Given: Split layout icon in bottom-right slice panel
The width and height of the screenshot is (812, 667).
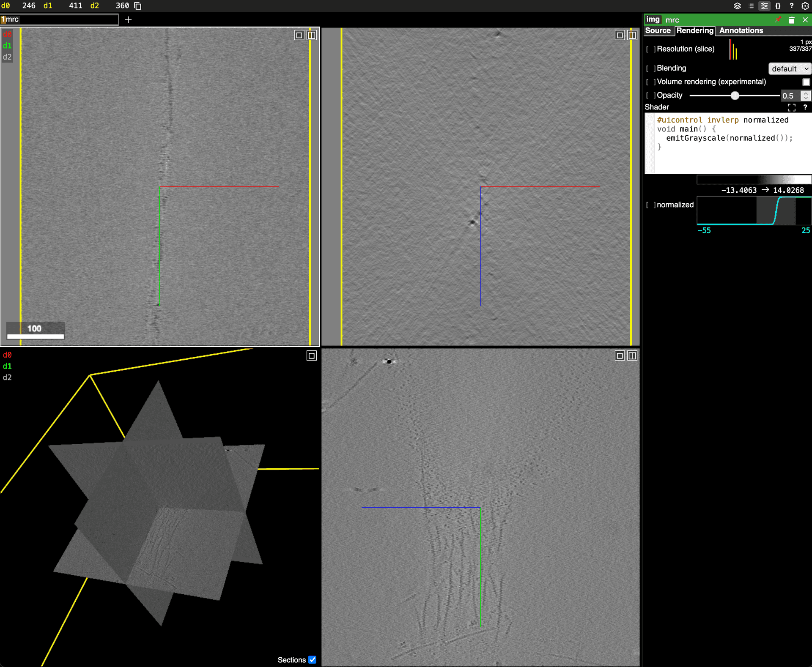Looking at the screenshot, I should pyautogui.click(x=632, y=355).
